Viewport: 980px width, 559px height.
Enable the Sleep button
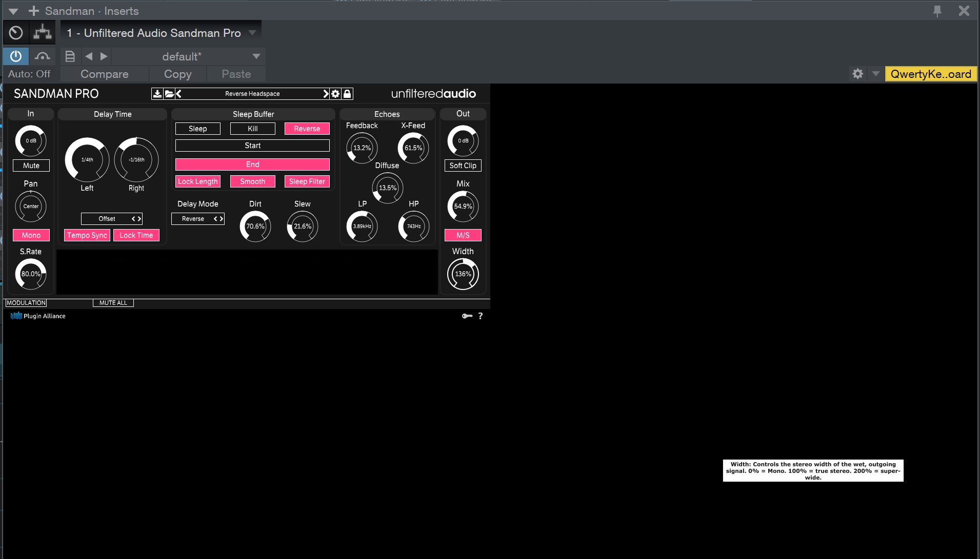click(x=198, y=129)
